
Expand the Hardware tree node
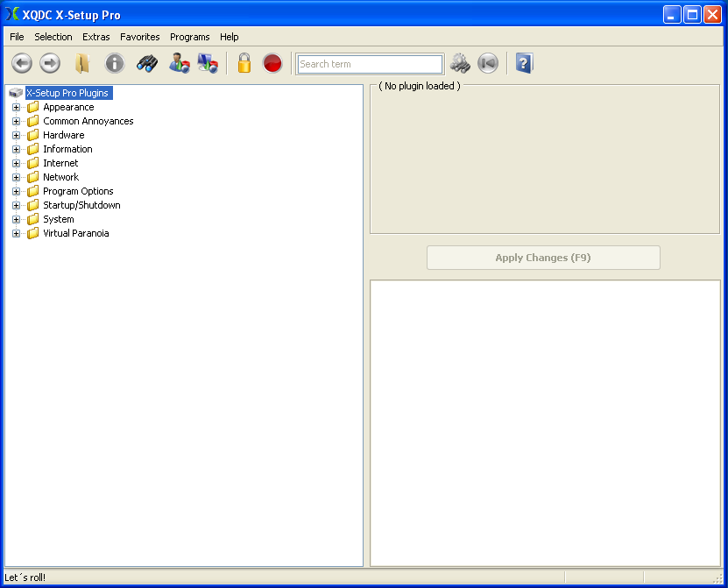17,135
